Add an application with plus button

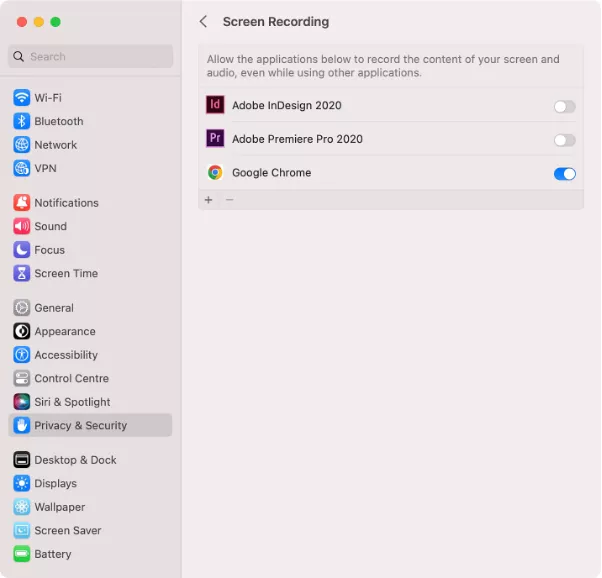(x=209, y=200)
